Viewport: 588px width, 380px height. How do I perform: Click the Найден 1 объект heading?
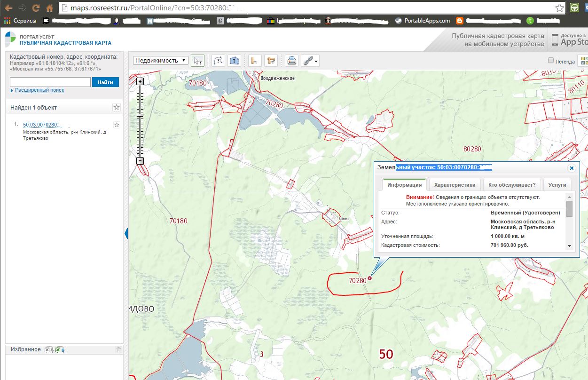(x=33, y=108)
